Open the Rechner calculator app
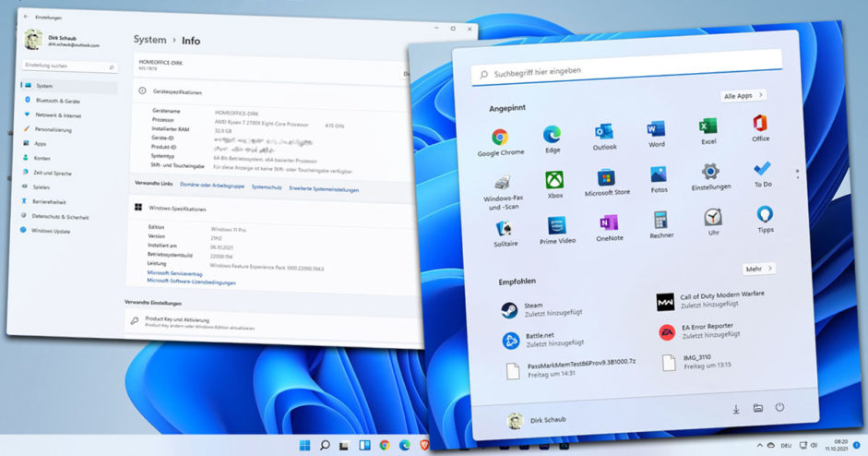 [661, 225]
